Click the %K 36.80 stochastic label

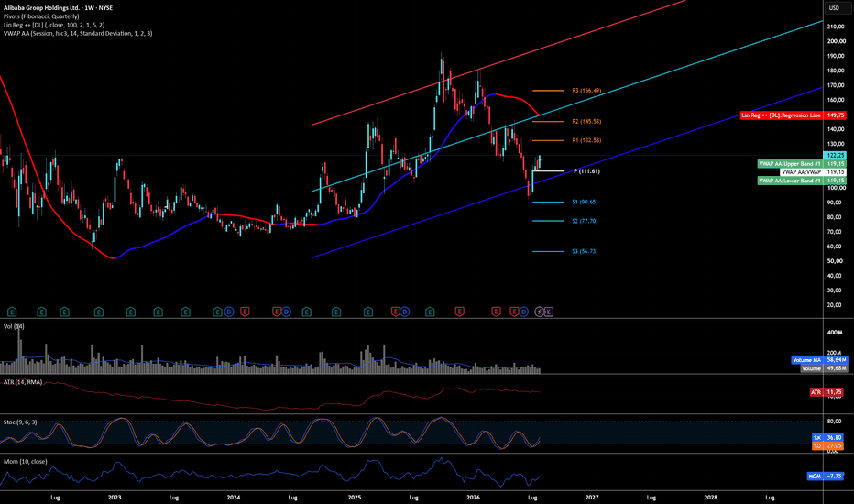point(827,437)
